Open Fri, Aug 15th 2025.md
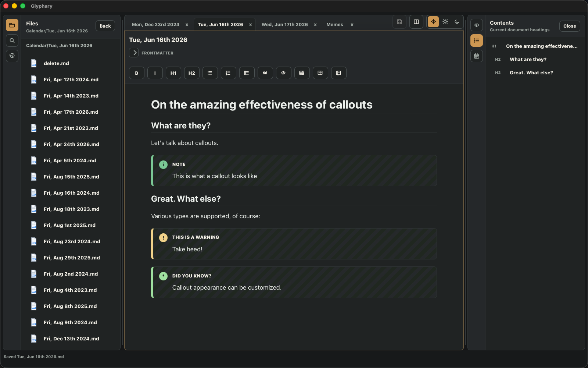588x368 pixels. [71, 177]
